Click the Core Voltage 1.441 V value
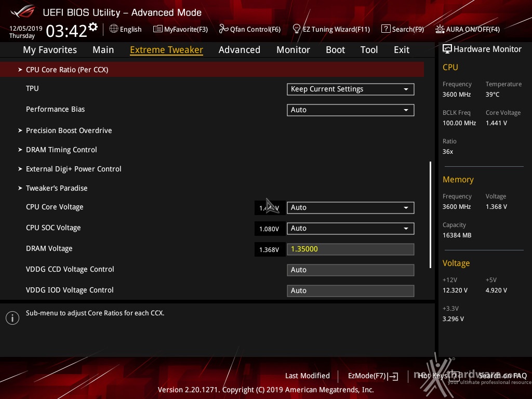 (x=496, y=123)
